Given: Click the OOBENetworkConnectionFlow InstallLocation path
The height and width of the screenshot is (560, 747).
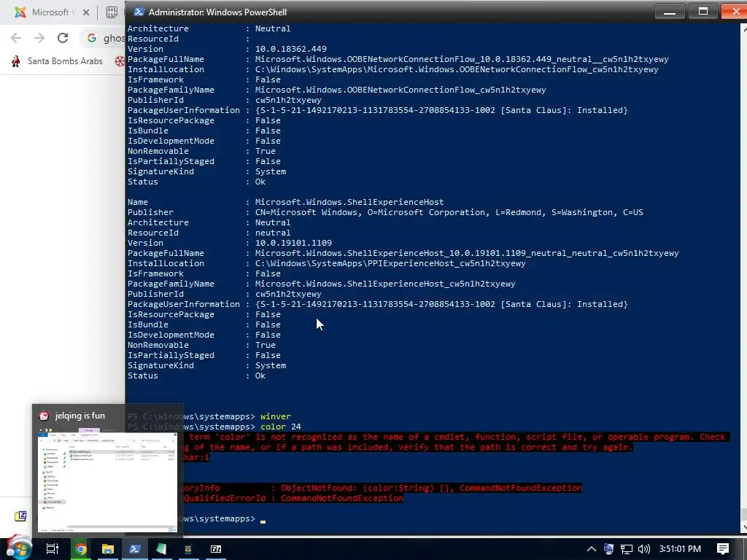Looking at the screenshot, I should pyautogui.click(x=457, y=69).
